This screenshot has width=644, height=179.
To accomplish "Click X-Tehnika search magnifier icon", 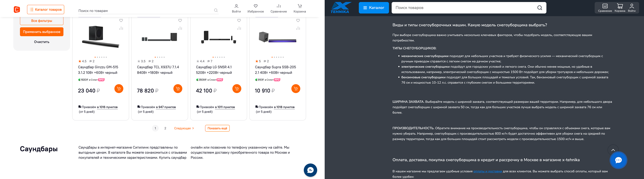I will tap(540, 8).
